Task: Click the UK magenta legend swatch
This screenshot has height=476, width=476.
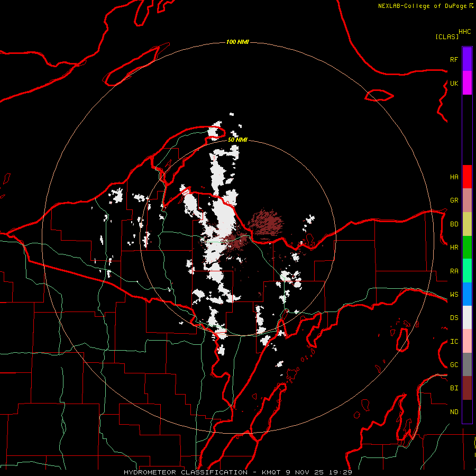Action: [x=467, y=83]
